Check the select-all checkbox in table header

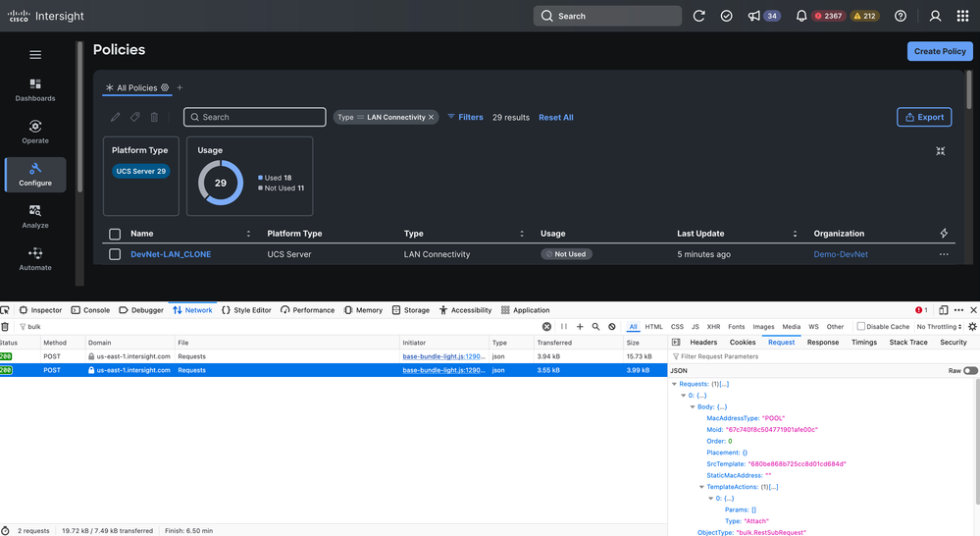coord(115,234)
